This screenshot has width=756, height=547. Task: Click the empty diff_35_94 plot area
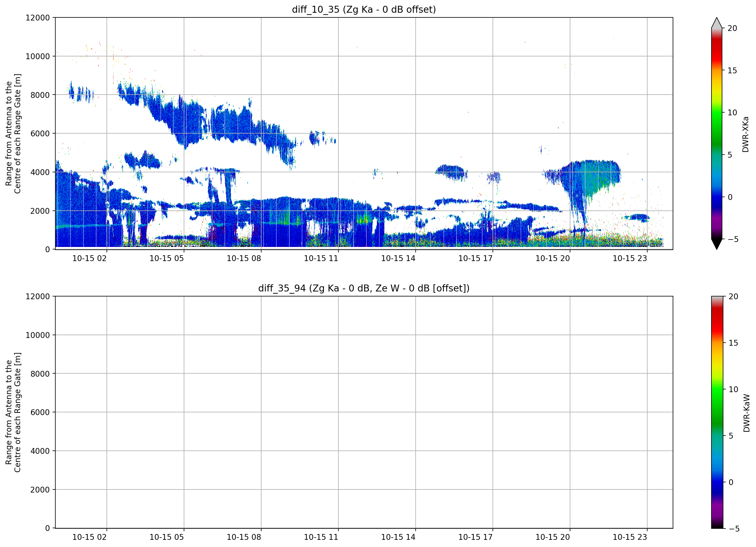pos(364,412)
